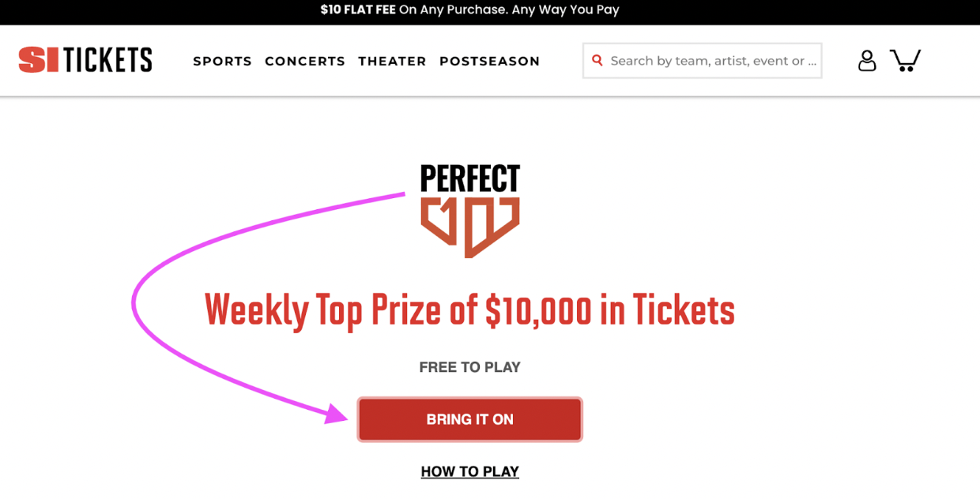
Task: Click the red search magnifier icon
Action: [x=597, y=60]
